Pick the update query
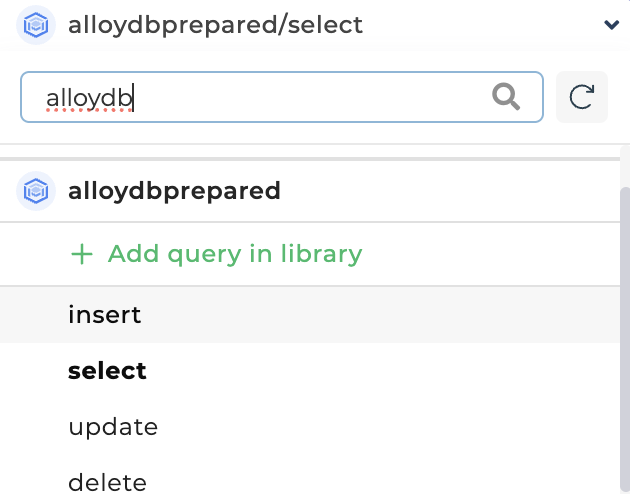The height and width of the screenshot is (494, 630). tap(113, 427)
